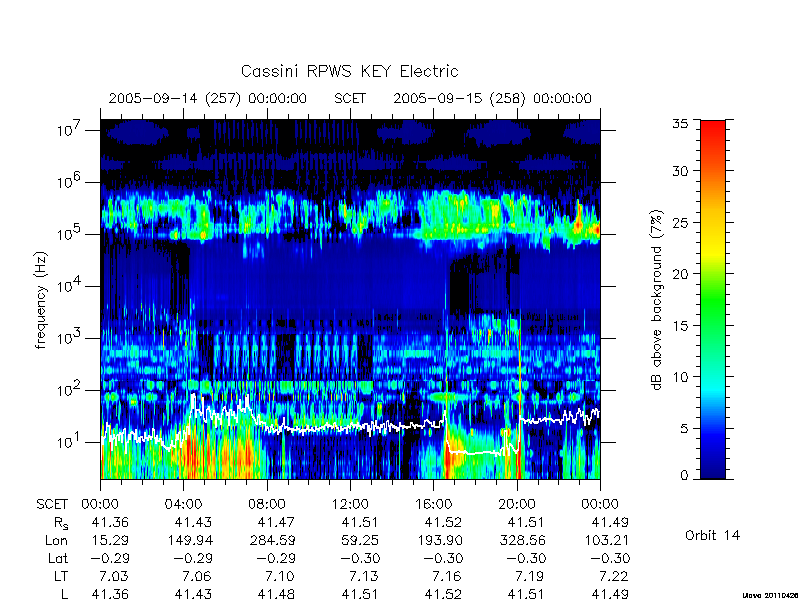Click the LT row label
Image resolution: width=800 pixels, height=600 pixels.
pos(61,577)
